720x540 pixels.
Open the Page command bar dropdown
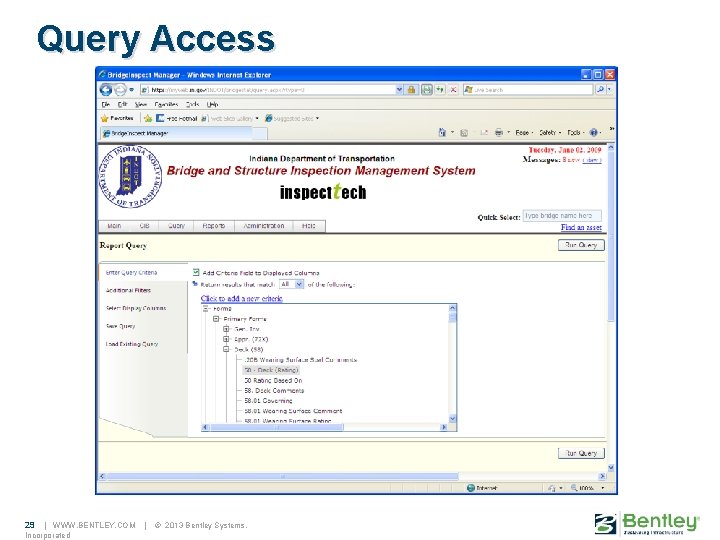[x=524, y=133]
